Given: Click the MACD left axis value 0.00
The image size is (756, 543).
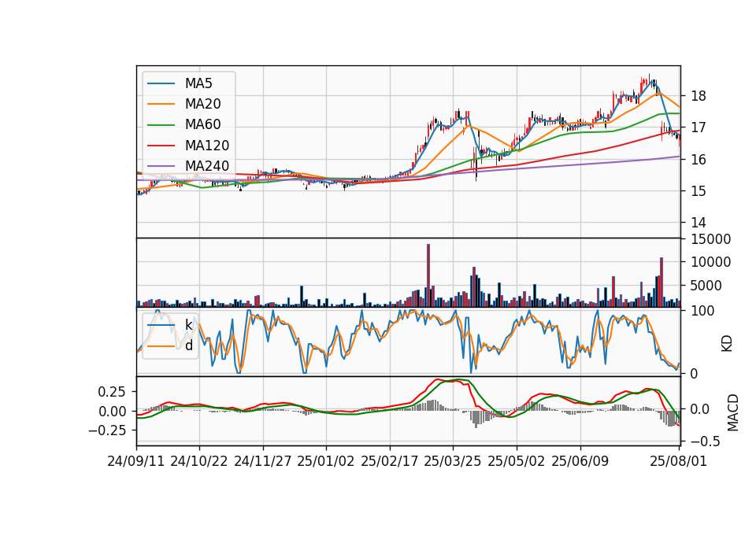Looking at the screenshot, I should point(112,412).
